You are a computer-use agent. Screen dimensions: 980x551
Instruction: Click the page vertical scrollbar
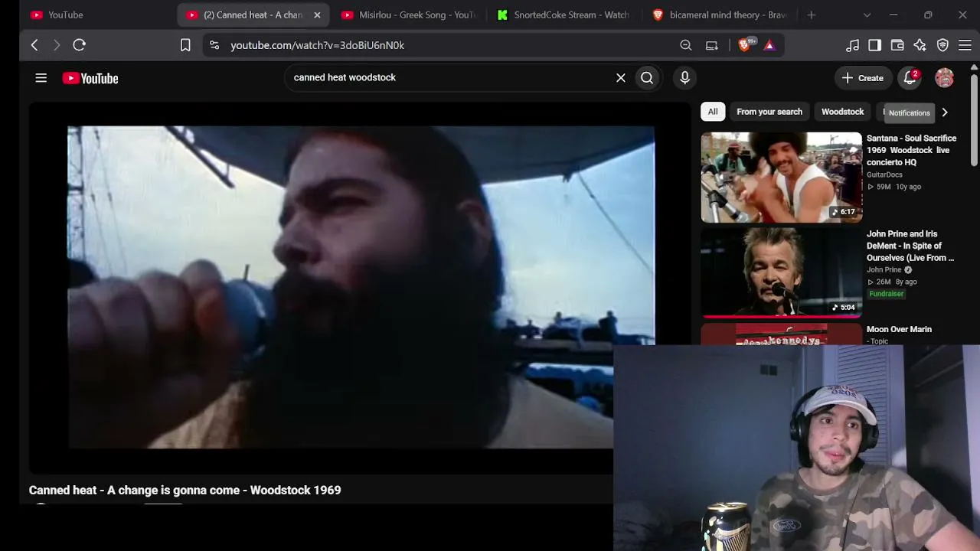974,119
